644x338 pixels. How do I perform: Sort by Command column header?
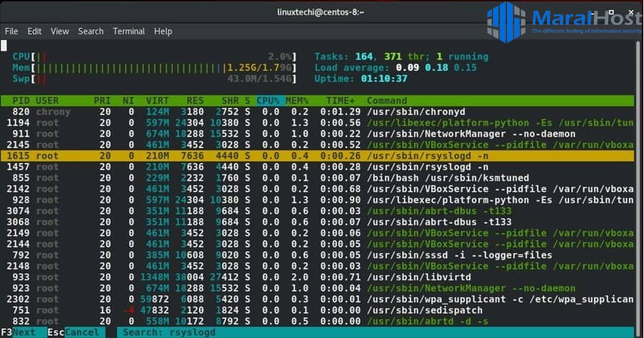tap(387, 101)
